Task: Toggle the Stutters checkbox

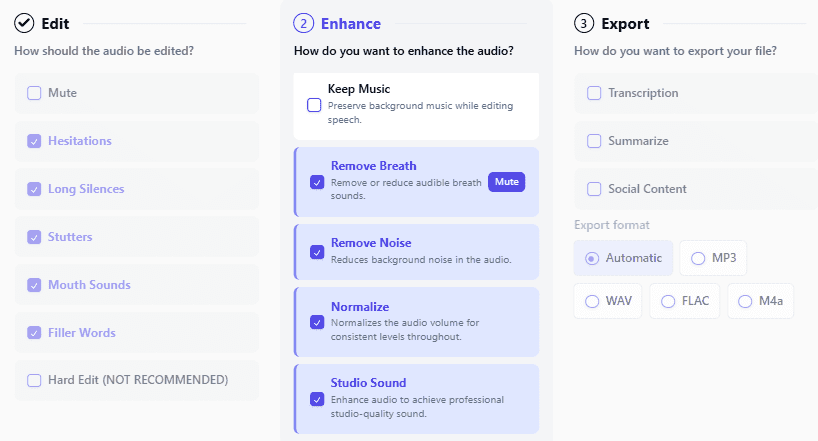Action: [x=34, y=237]
